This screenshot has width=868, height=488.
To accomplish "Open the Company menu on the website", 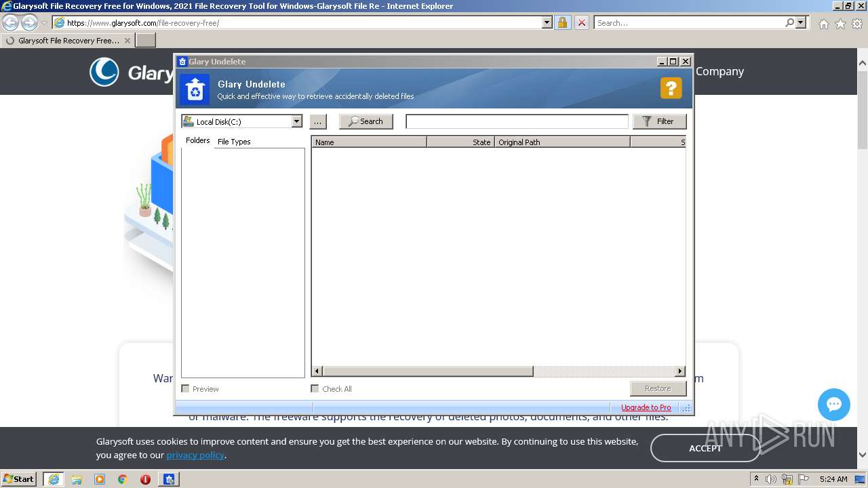I will tap(719, 71).
